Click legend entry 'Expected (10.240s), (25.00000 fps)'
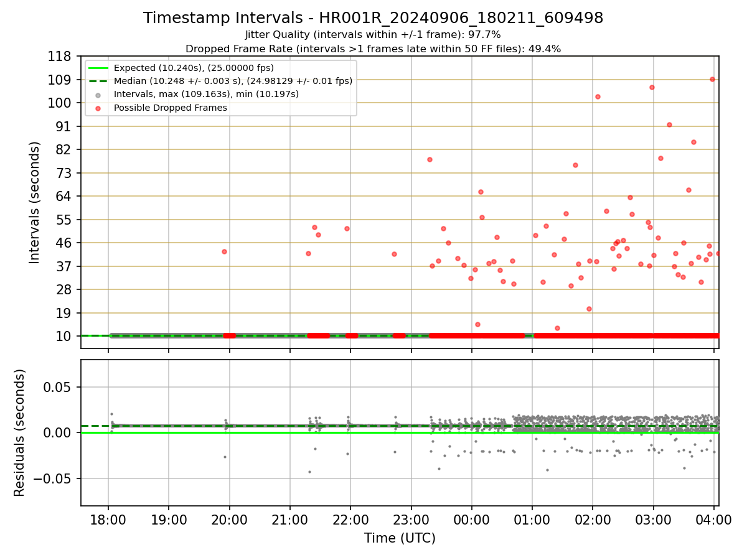This screenshot has height=560, width=747. [x=194, y=68]
